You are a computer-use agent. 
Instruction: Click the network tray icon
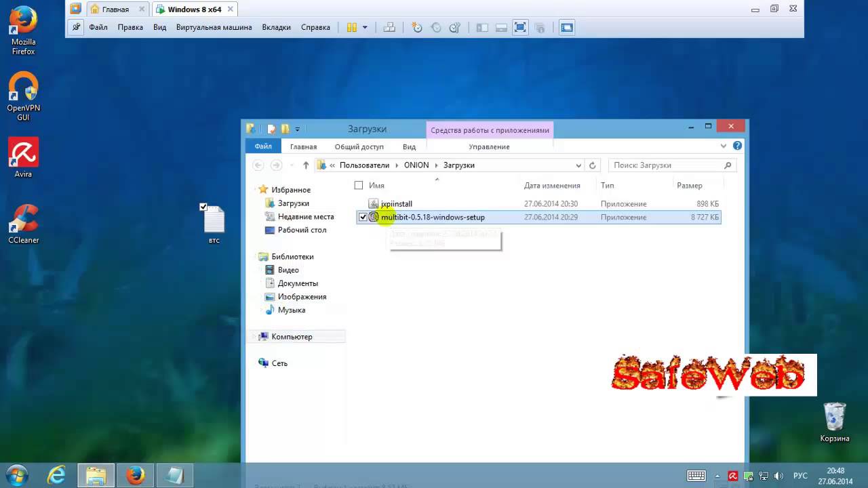[x=764, y=476]
